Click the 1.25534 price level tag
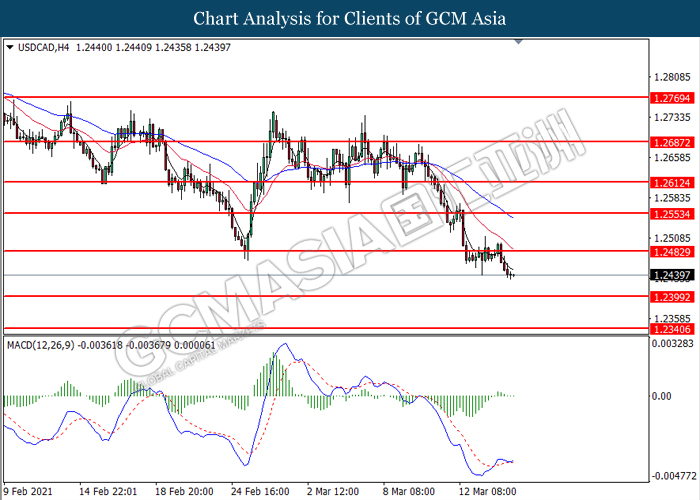 click(x=667, y=214)
